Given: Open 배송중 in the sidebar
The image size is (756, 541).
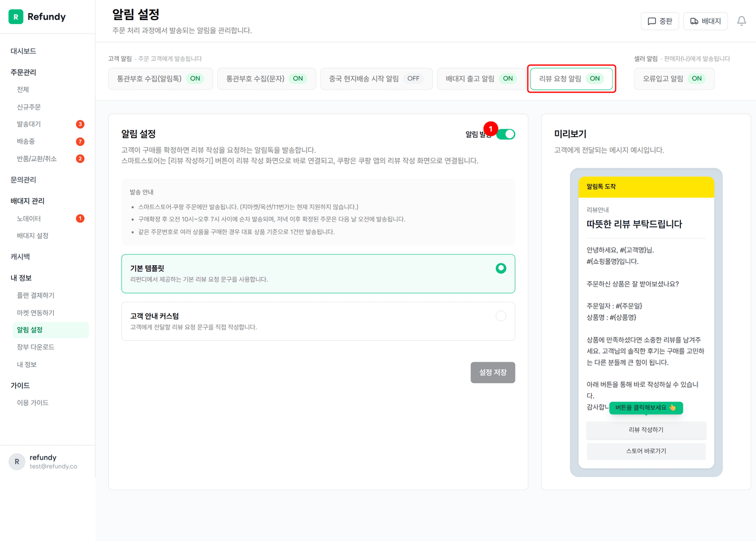Looking at the screenshot, I should coord(26,142).
